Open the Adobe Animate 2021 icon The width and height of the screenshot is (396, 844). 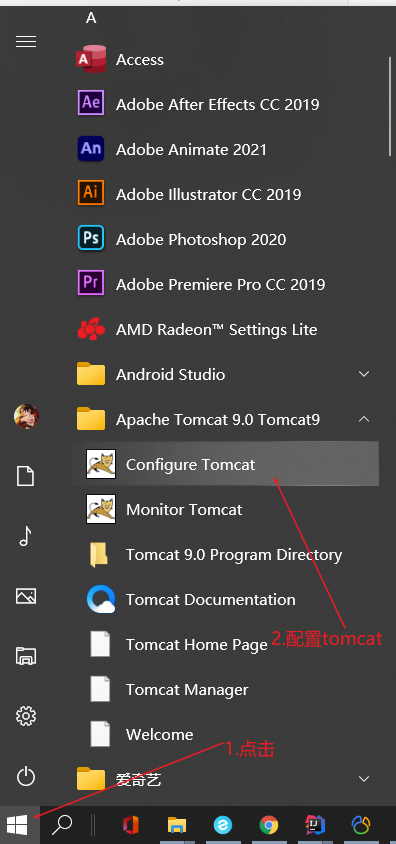[91, 149]
